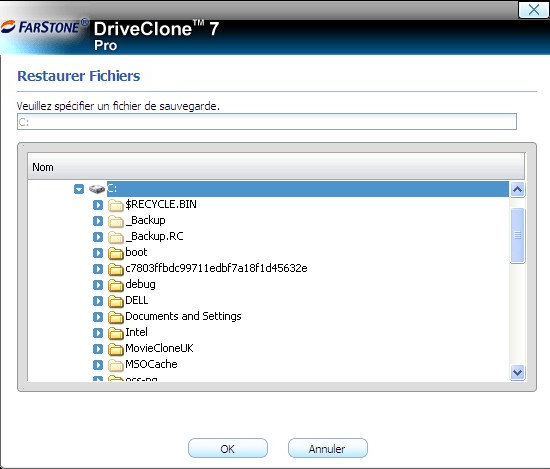Expand the boot folder arrow
This screenshot has width=550, height=469.
coord(98,253)
